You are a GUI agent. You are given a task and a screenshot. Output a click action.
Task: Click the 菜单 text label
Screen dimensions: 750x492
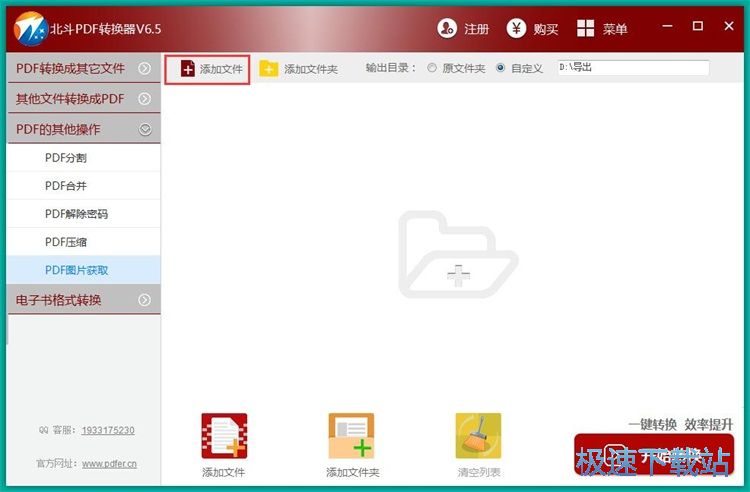coord(615,29)
